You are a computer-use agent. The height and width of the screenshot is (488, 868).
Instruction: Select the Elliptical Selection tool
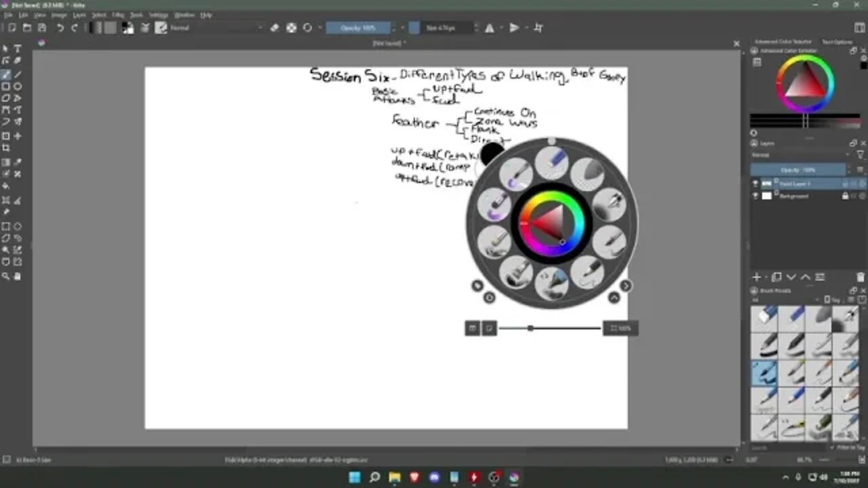coord(18,226)
